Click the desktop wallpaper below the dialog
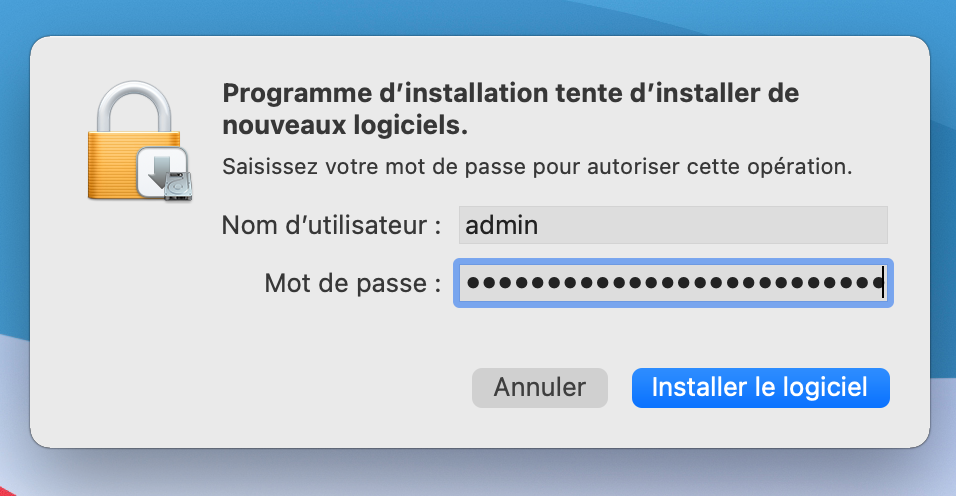This screenshot has height=496, width=956. coord(478,475)
